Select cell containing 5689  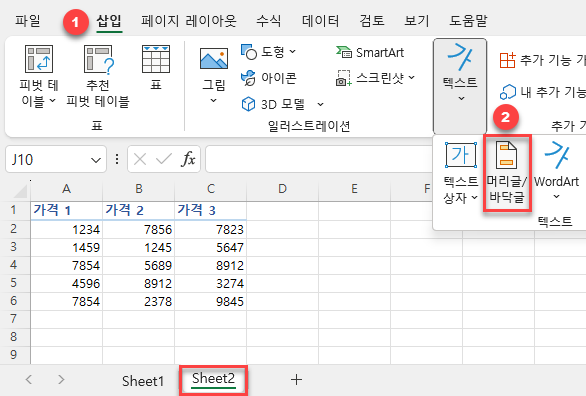tap(139, 265)
